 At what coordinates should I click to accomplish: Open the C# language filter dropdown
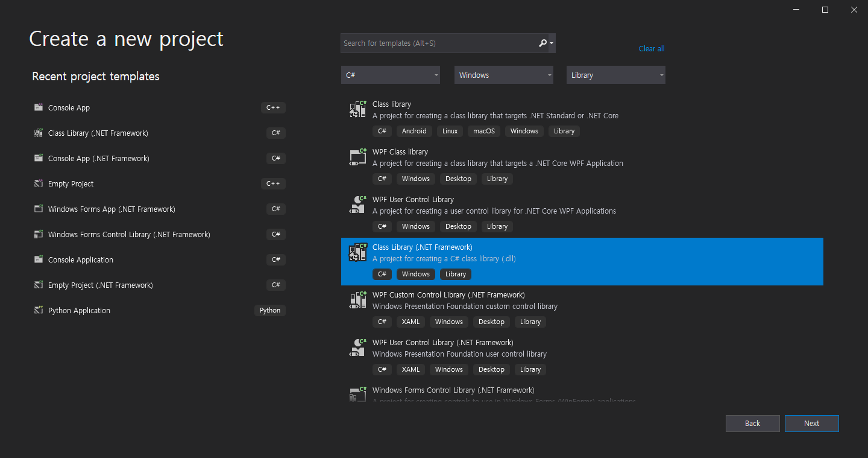click(x=391, y=75)
